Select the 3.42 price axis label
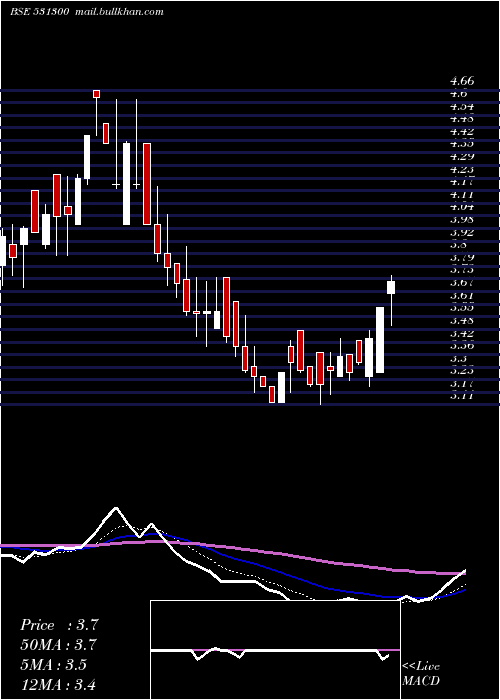 pyautogui.click(x=462, y=333)
